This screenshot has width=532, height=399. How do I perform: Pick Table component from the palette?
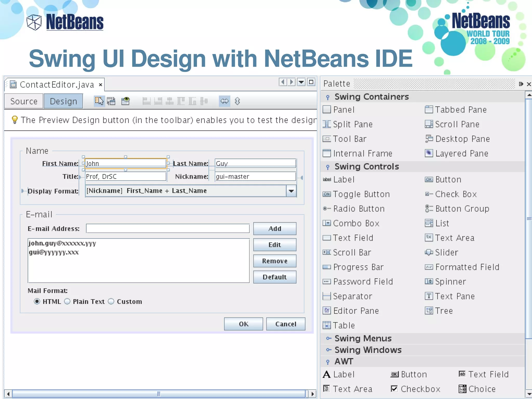tap(339, 325)
